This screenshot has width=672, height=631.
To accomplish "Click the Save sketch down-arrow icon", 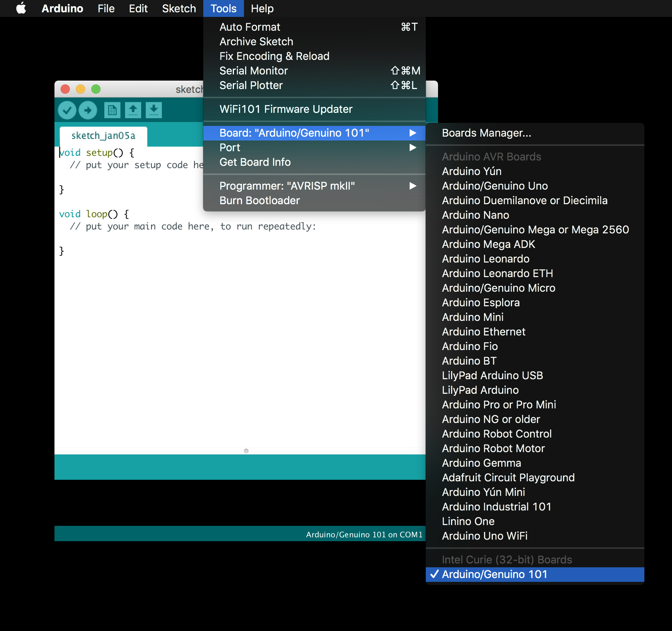I will click(x=154, y=111).
